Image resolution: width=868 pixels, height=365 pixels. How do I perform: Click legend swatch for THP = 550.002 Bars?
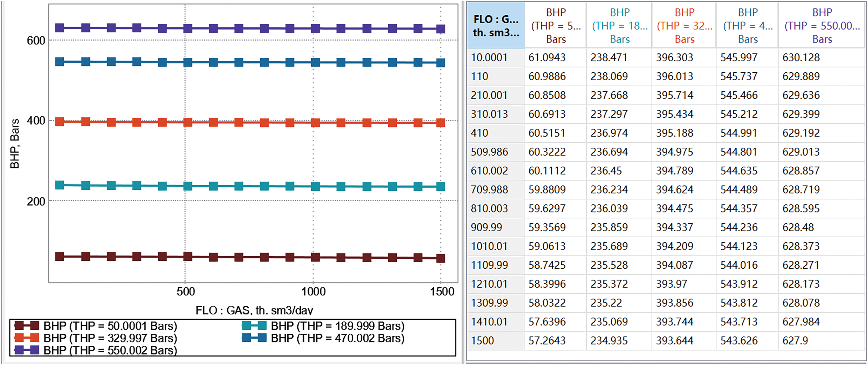[27, 350]
